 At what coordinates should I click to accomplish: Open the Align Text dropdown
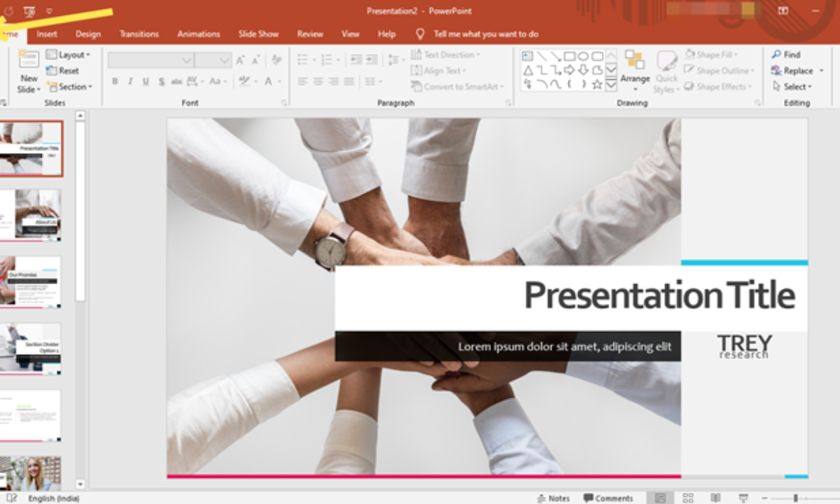pos(440,71)
